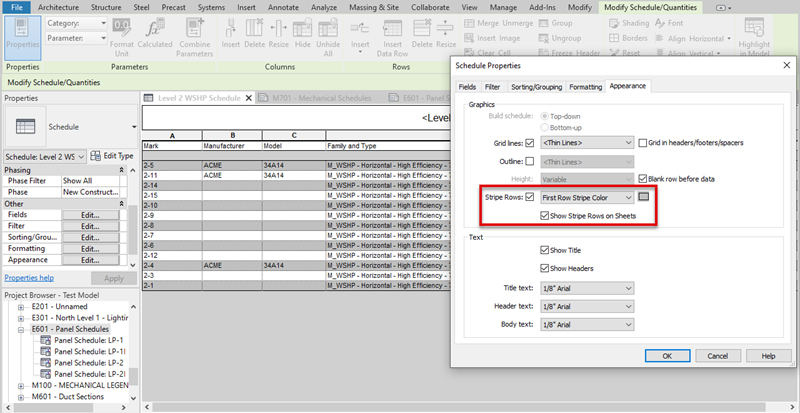This screenshot has height=413, width=800.
Task: Click Help in Schedule Properties
Action: tap(768, 356)
